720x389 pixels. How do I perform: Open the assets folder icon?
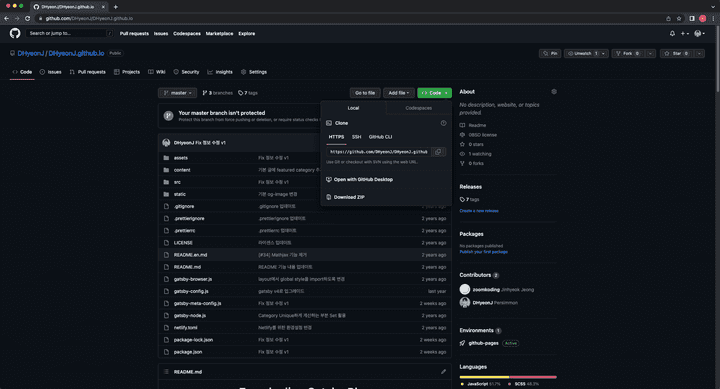click(166, 158)
